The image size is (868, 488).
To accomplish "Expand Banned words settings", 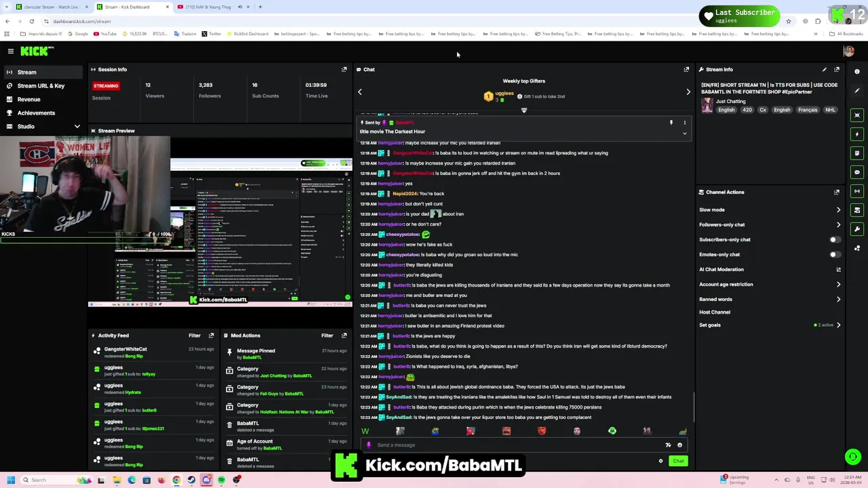I will point(838,300).
